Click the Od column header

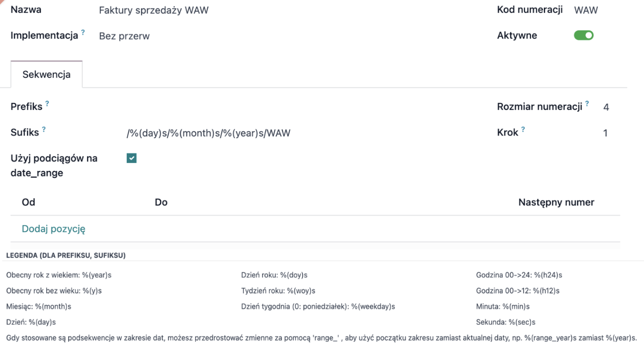28,202
